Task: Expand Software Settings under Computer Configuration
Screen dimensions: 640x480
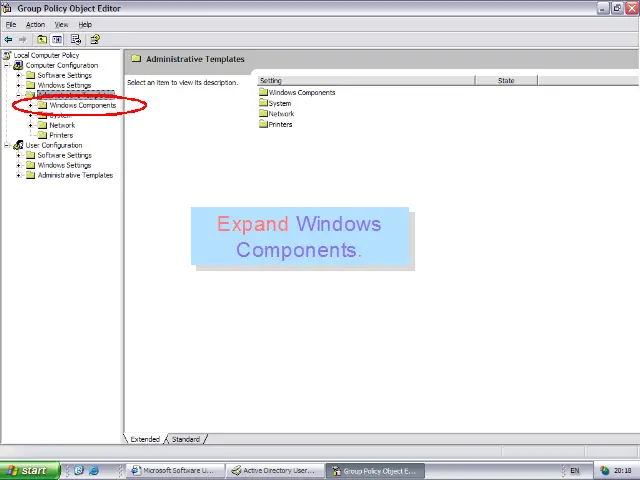Action: coord(18,76)
